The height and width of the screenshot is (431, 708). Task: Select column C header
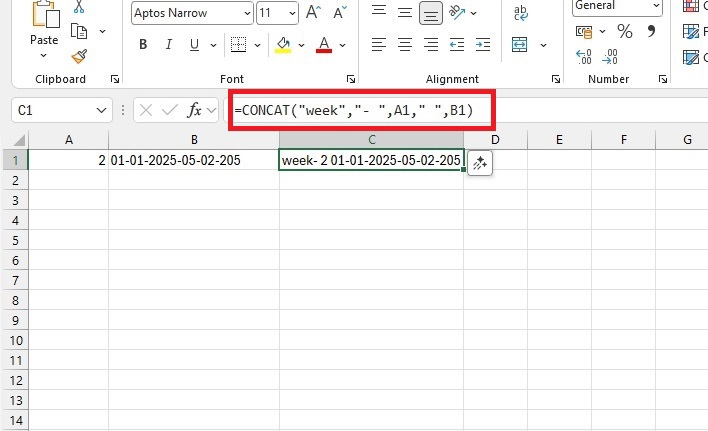[x=372, y=140]
